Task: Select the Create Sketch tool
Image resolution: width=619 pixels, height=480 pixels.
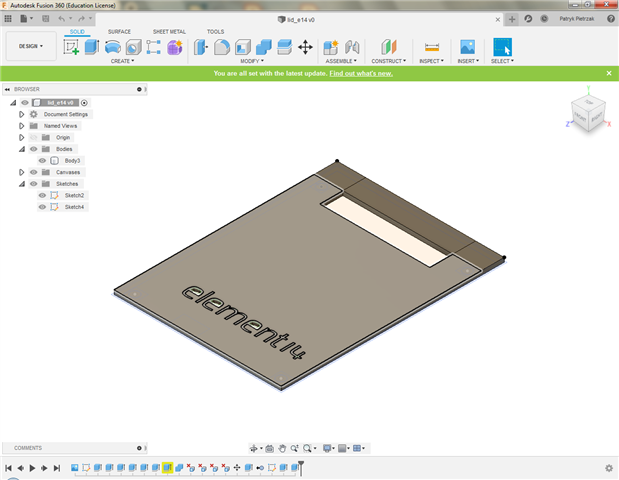Action: click(71, 47)
